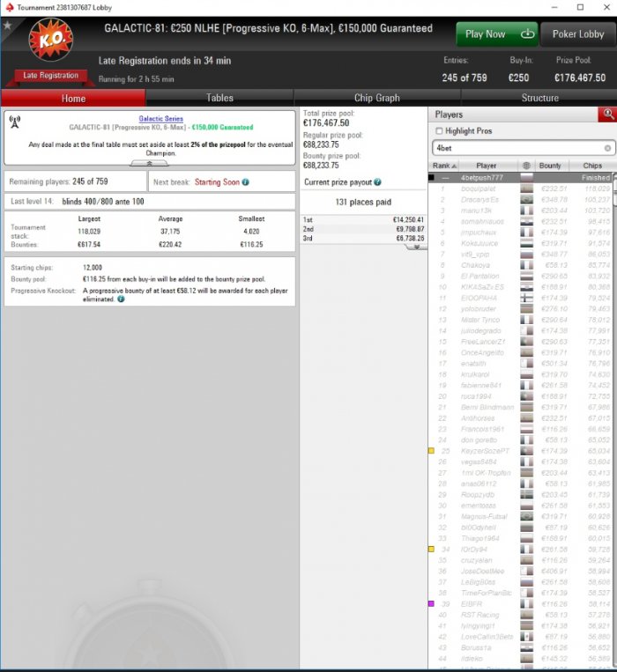Viewport: 617px width, 672px height.
Task: Click black color tag on 4betpush777
Action: coord(431,177)
